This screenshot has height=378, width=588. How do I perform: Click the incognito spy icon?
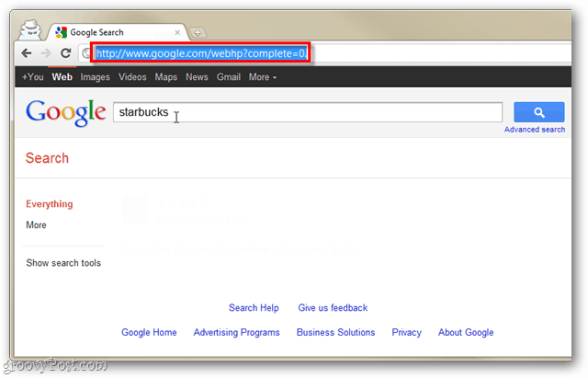30,30
